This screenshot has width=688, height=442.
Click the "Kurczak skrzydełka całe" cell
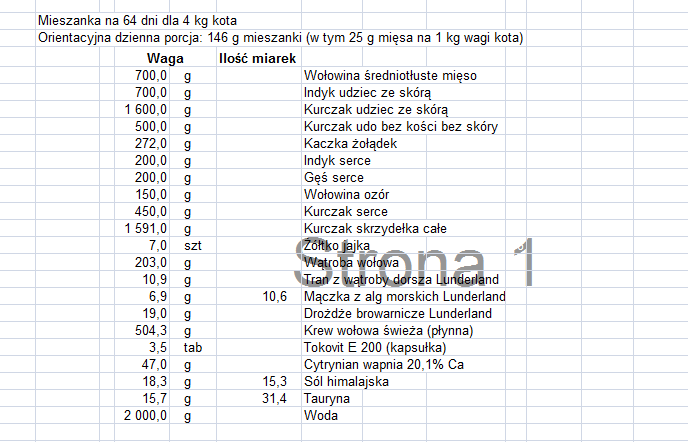(375, 229)
